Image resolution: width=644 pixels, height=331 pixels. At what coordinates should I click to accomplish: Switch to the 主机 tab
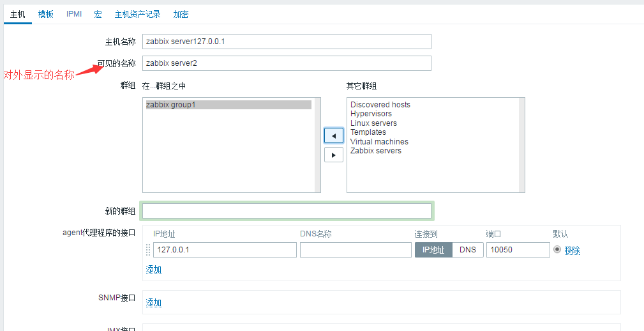pos(18,15)
